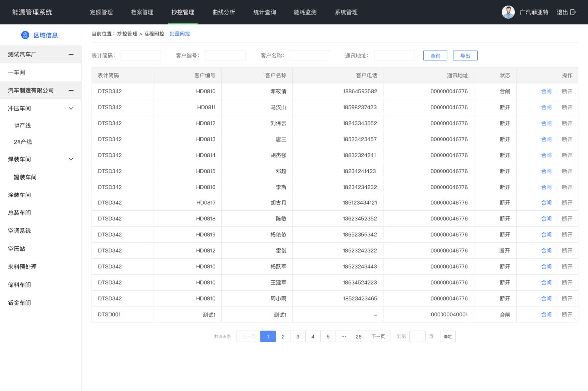Click 合闸 for customer 唐三
The image size is (588, 391).
click(546, 139)
